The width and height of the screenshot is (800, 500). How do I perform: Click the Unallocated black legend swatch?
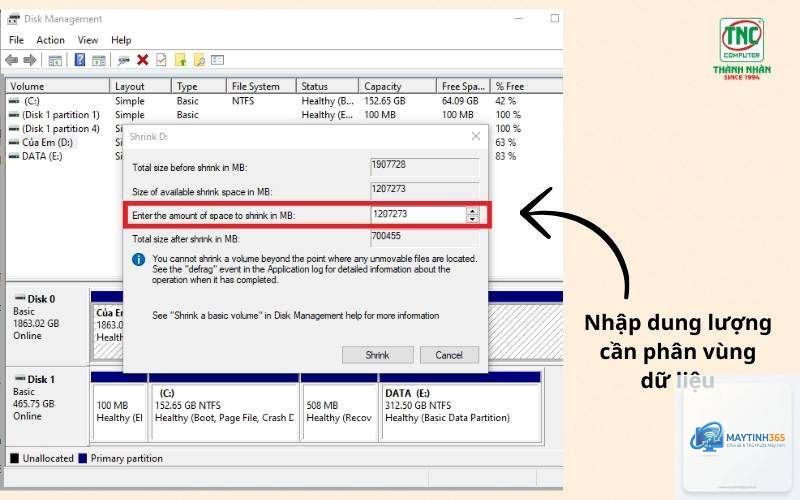14,458
